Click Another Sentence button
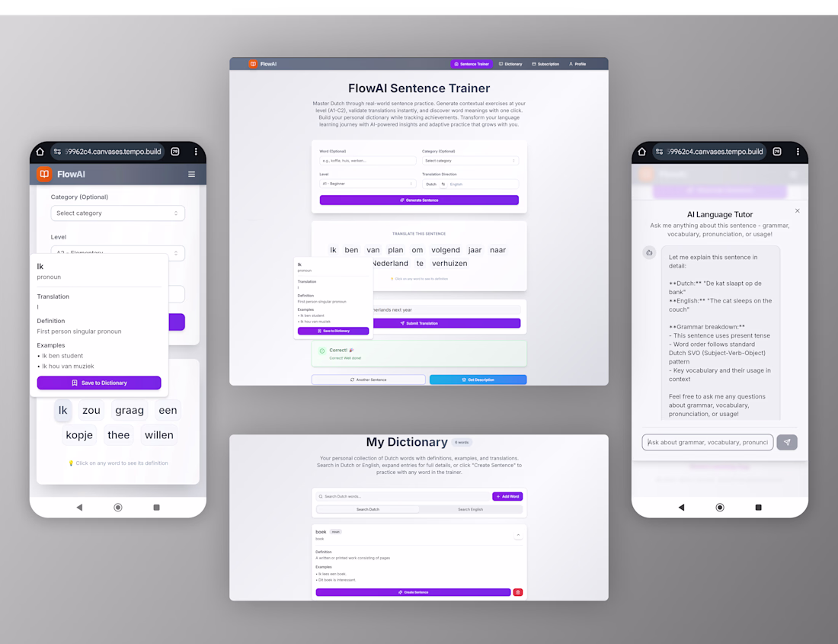 [x=368, y=380]
